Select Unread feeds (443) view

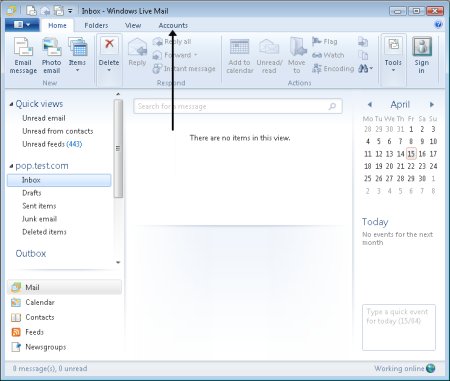pyautogui.click(x=52, y=144)
